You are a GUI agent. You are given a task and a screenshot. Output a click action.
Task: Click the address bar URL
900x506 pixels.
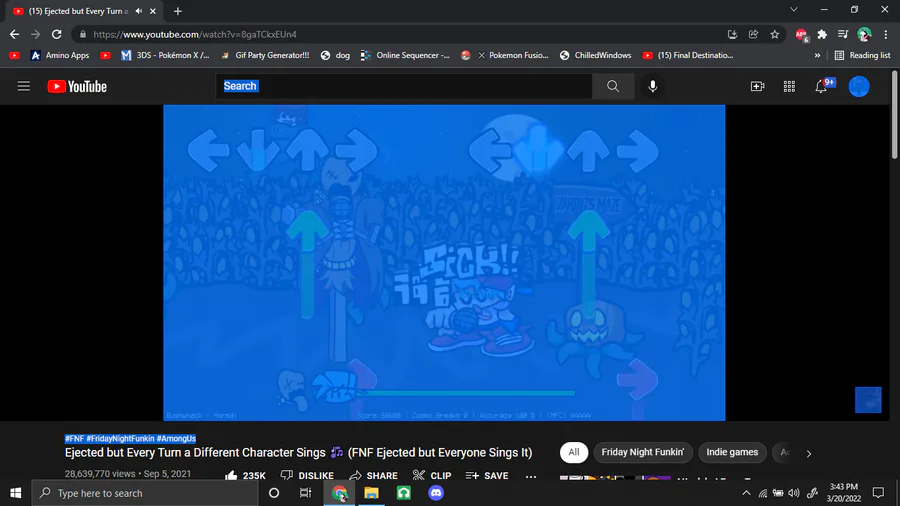click(x=195, y=34)
